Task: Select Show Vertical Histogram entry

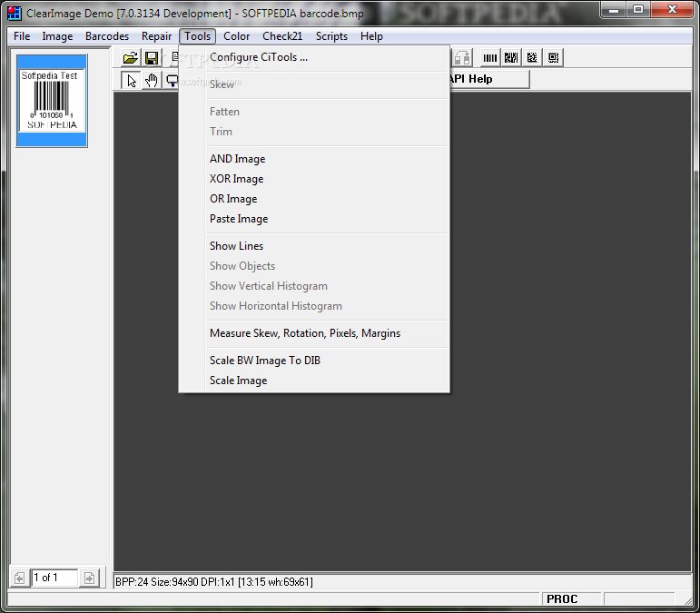Action: [x=314, y=286]
